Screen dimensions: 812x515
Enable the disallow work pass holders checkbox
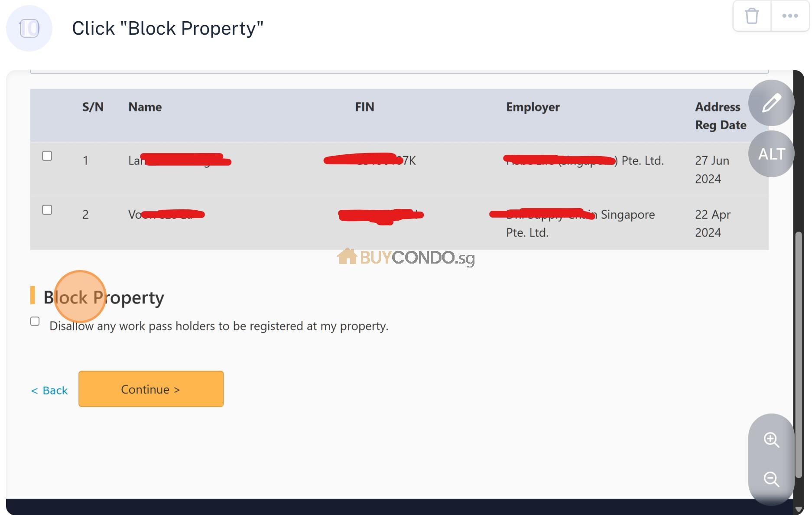(34, 321)
